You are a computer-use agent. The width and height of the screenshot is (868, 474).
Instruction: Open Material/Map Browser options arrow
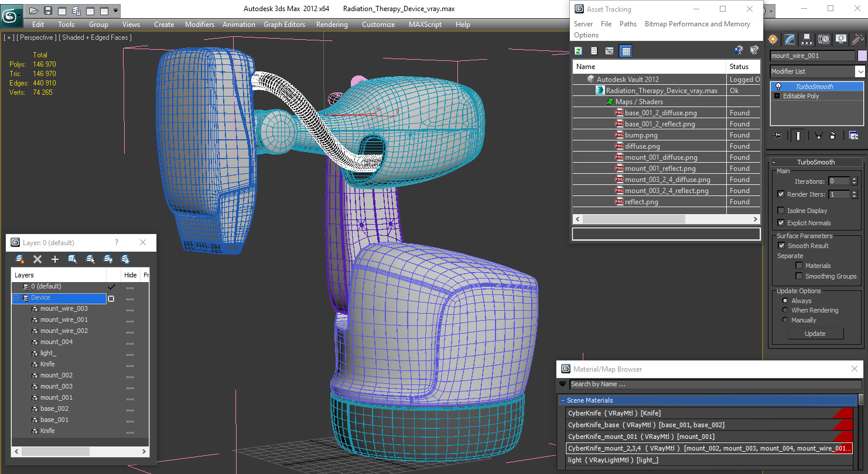point(563,384)
